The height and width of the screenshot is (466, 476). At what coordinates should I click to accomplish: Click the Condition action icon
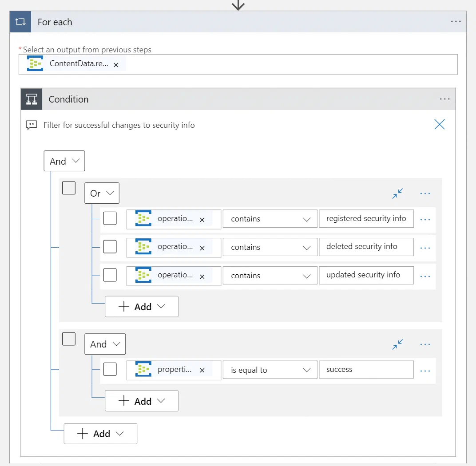tap(32, 99)
